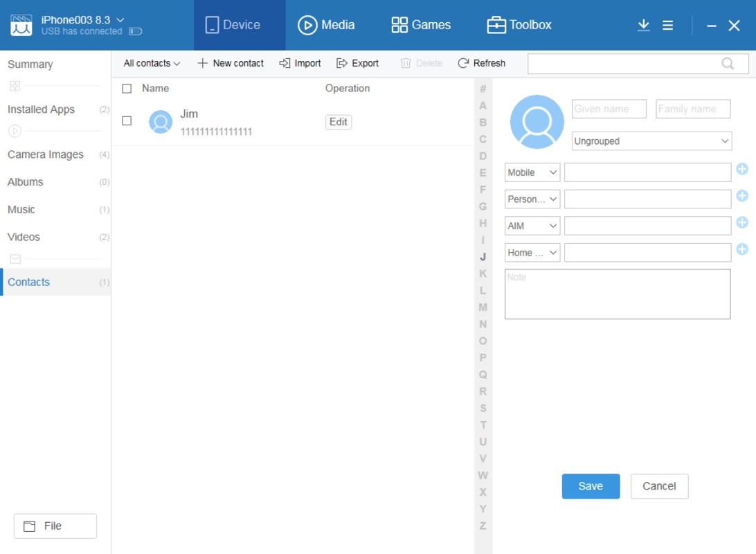Click Jim's contact avatar
This screenshot has height=554, width=756.
(161, 122)
